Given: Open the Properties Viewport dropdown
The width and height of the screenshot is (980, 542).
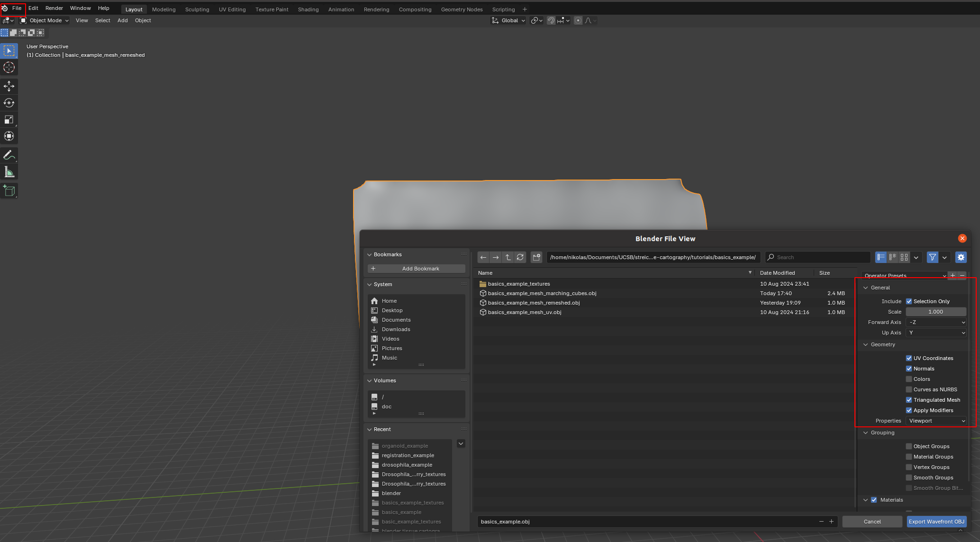Looking at the screenshot, I should click(x=936, y=421).
